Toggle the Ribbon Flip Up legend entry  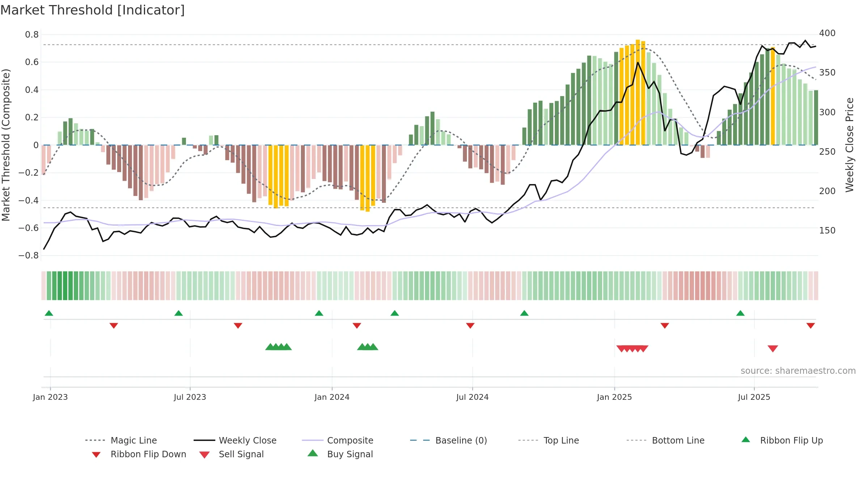(x=782, y=440)
